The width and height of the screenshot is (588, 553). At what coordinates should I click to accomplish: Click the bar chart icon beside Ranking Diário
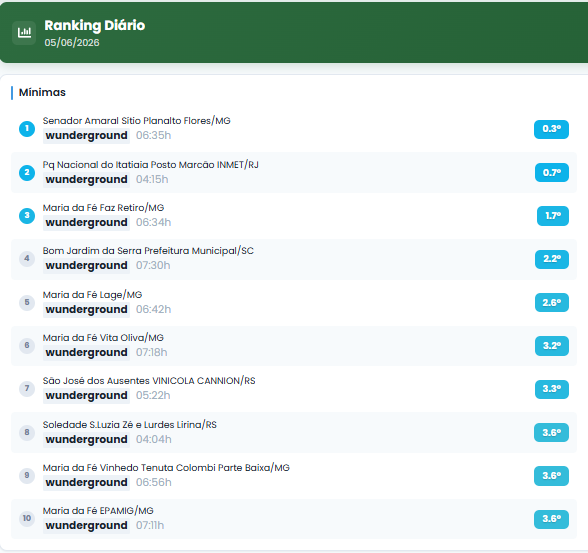pyautogui.click(x=24, y=33)
